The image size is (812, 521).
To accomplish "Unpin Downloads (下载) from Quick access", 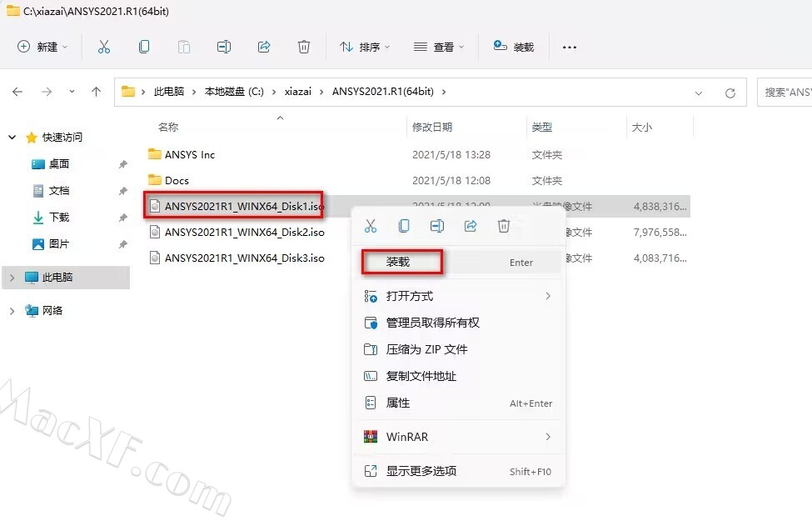I will pyautogui.click(x=122, y=218).
